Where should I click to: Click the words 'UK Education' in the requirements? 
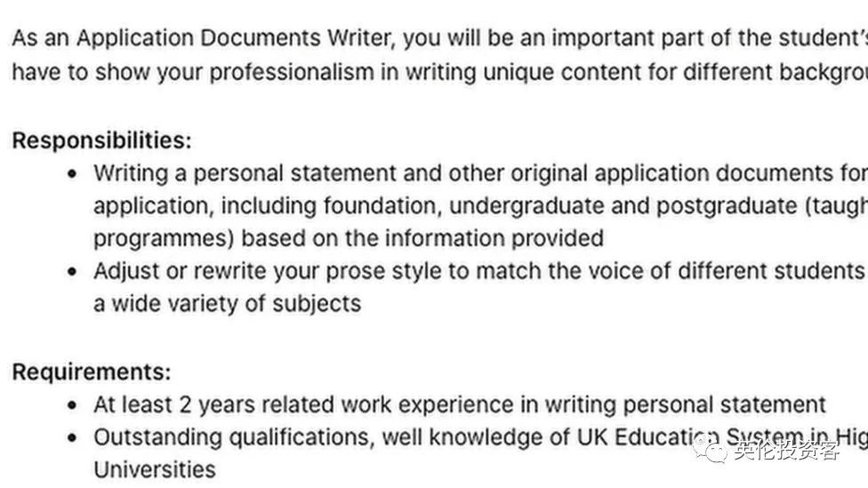click(x=647, y=437)
